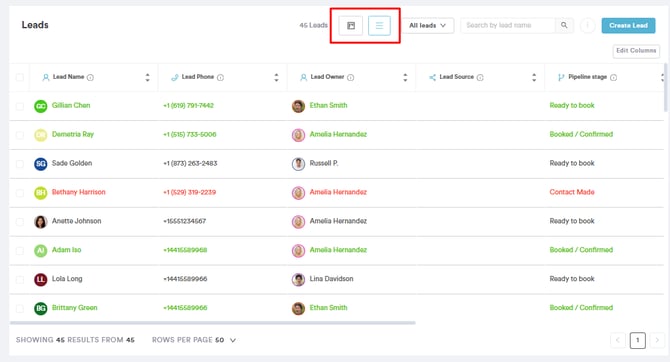Click Edit Columns button
The image size is (670, 362).
[636, 51]
